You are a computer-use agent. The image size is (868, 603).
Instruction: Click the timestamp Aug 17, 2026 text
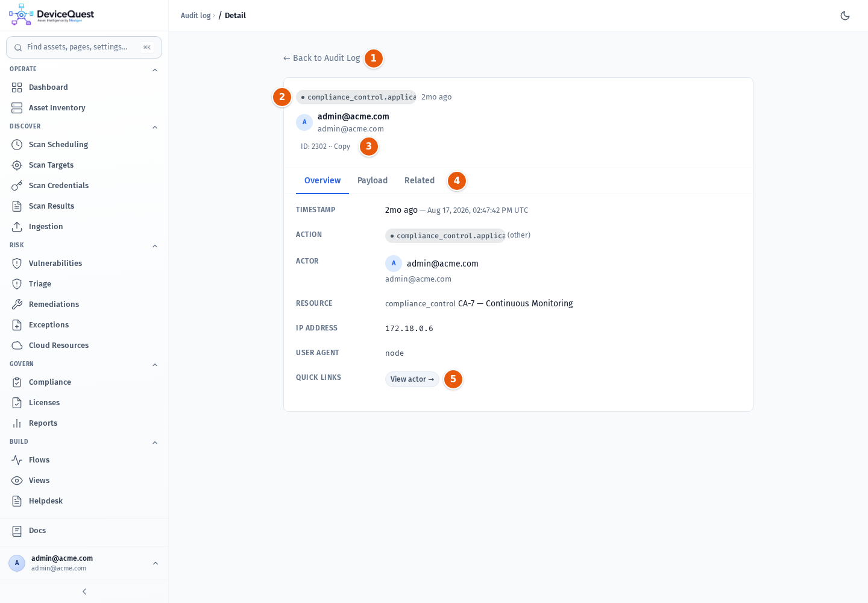[477, 210]
